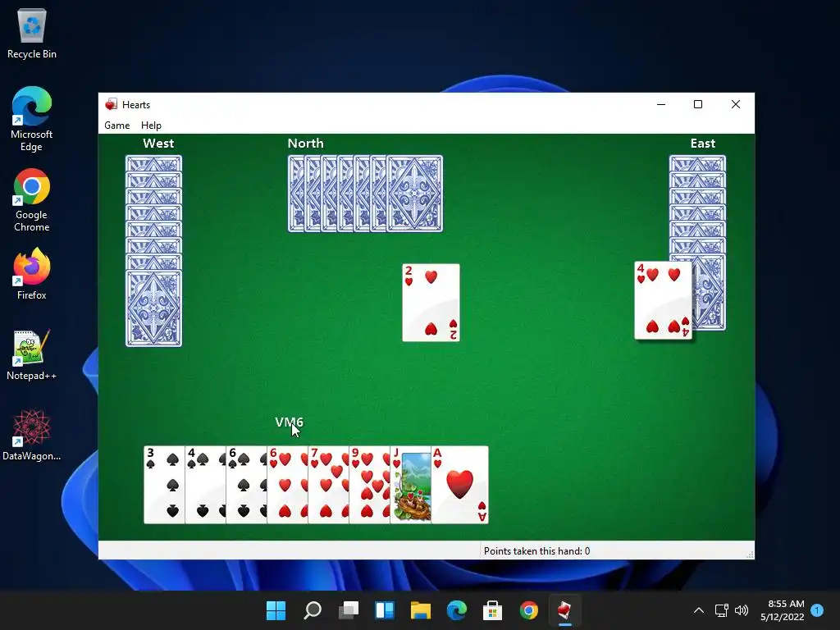Maximize the Hearts window
This screenshot has height=630, width=840.
point(698,104)
